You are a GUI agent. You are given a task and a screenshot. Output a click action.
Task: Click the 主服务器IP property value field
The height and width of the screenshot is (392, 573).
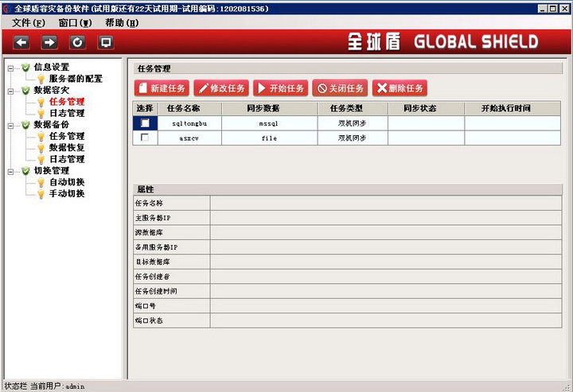point(386,218)
